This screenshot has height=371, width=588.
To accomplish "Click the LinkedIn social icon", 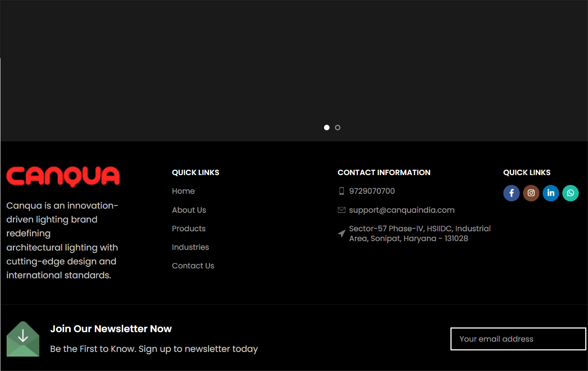I will [x=551, y=193].
